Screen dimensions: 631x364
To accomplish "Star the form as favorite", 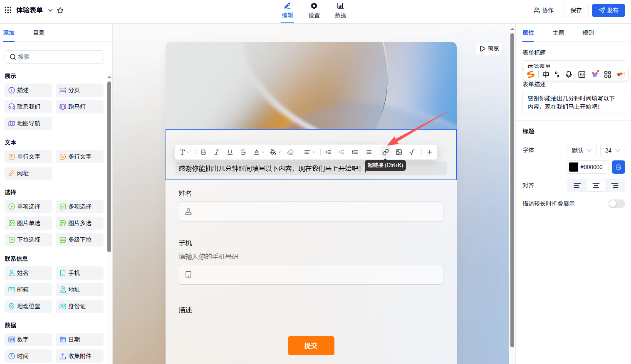I will point(60,10).
